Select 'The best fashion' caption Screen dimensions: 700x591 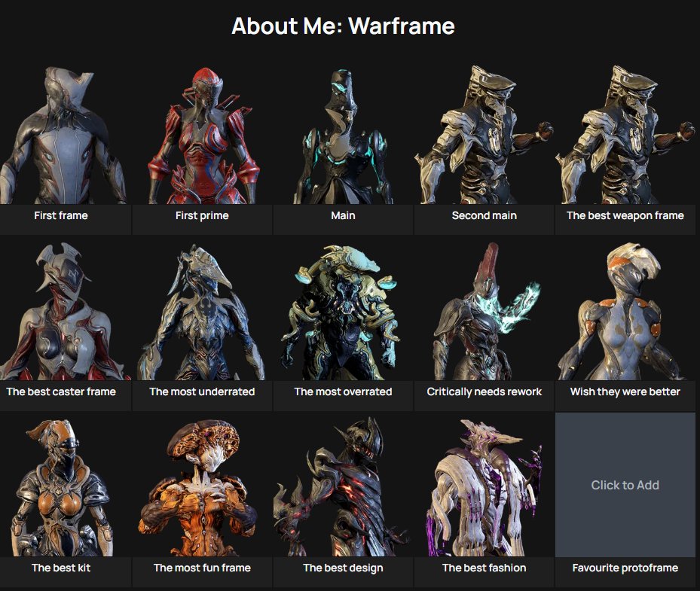tap(484, 568)
